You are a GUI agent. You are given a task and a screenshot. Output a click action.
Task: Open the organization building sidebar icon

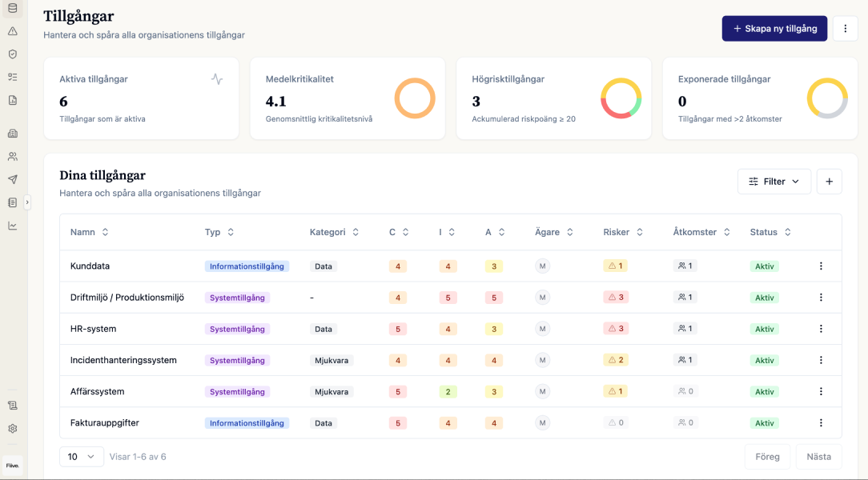[13, 134]
